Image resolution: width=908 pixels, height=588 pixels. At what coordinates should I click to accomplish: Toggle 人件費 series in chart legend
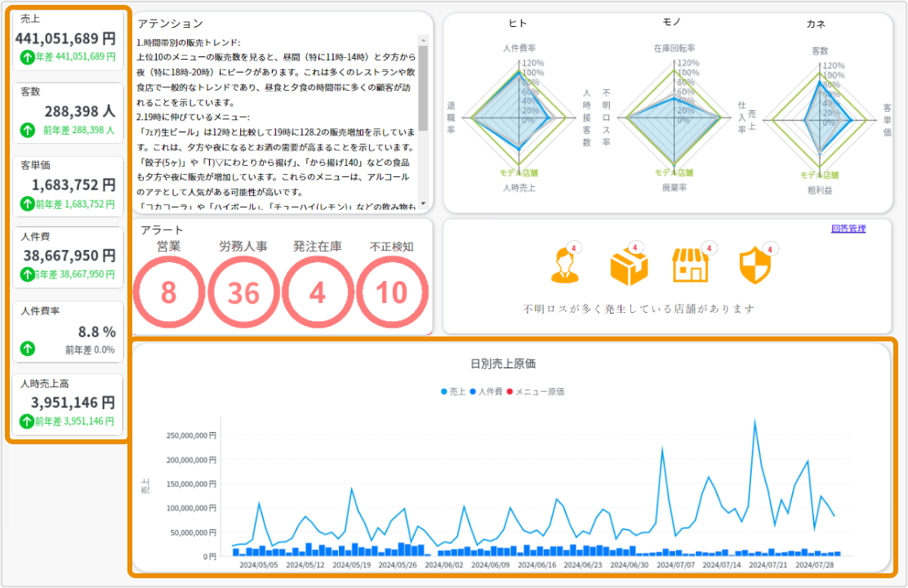coord(487,391)
